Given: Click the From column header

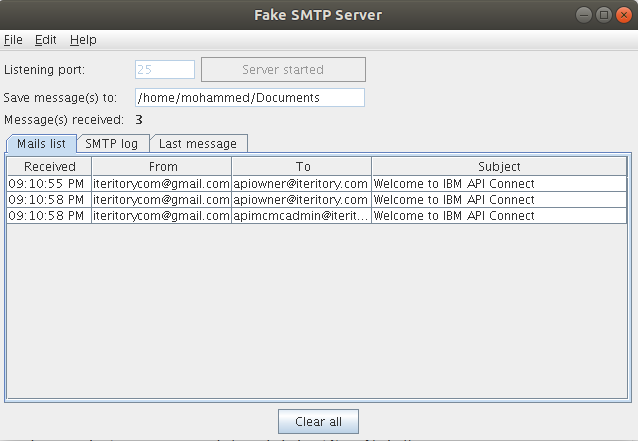Looking at the screenshot, I should [x=162, y=167].
